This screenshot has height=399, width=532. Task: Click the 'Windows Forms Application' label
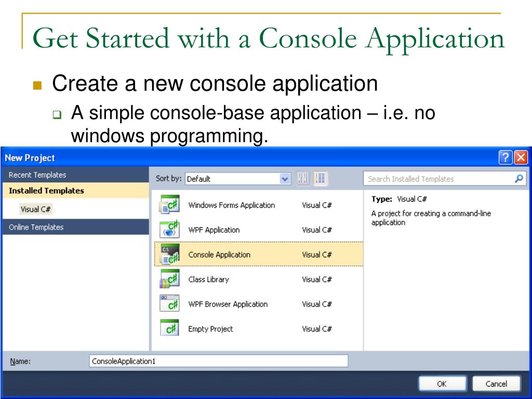[232, 205]
